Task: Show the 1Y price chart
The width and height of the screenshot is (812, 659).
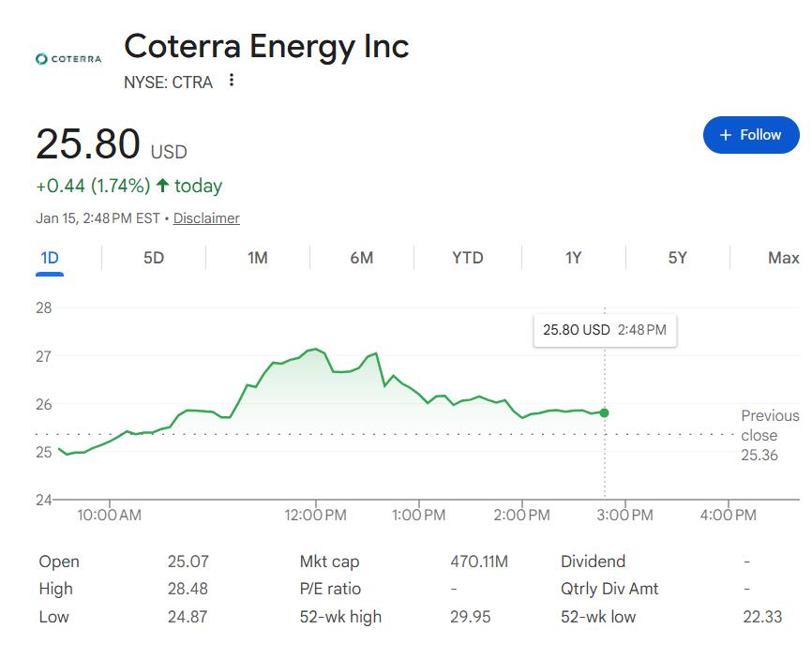Action: [x=573, y=258]
